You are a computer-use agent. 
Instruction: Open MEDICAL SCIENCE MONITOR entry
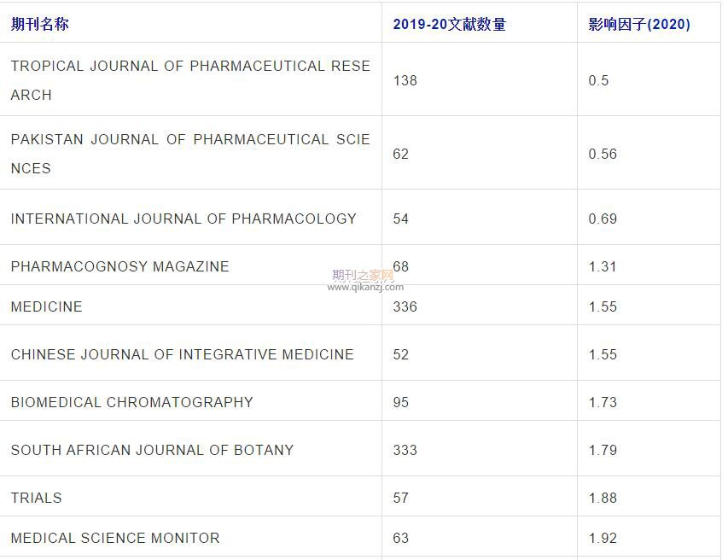[x=113, y=538]
